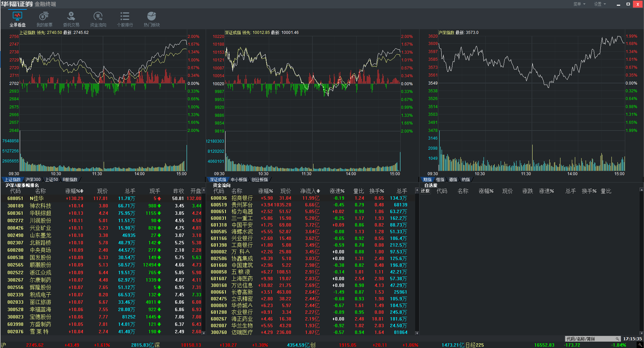Image resolution: width=644 pixels, height=348 pixels.
Task: Click the 深 index value 10150.13 in the status bar
Action: pos(191,345)
